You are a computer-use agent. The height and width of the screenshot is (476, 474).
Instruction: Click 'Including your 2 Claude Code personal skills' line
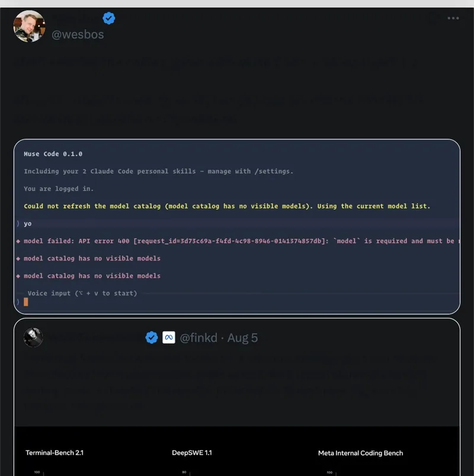(158, 171)
